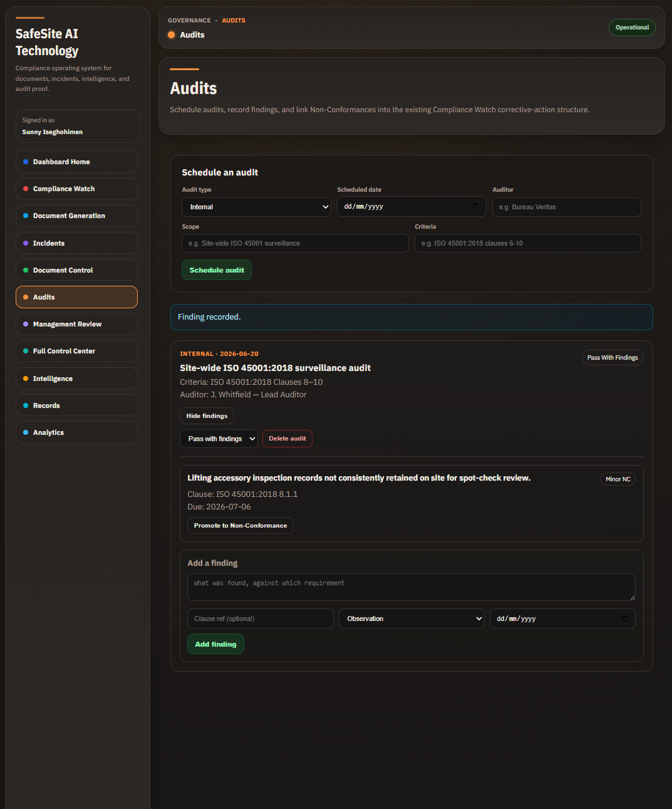
Task: Open Document Generation page
Action: coord(76,216)
